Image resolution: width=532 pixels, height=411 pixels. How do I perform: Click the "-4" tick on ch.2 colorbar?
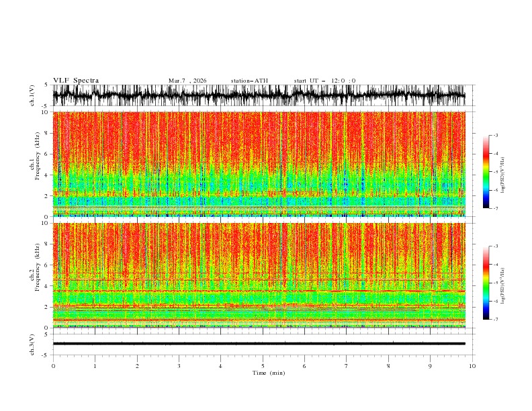pyautogui.click(x=495, y=265)
